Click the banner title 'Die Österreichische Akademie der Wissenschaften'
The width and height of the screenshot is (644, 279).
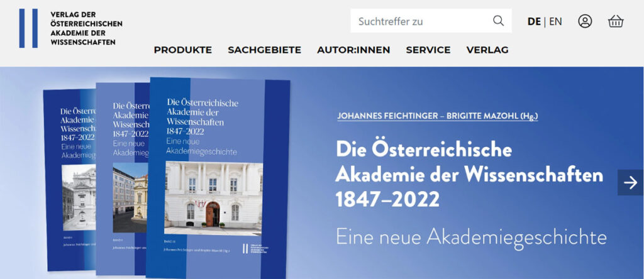[x=469, y=175]
